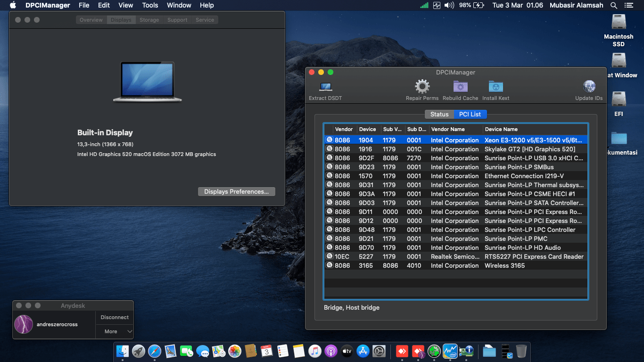
Task: Select the Sunrise Point-LP HD Audio row
Action: pyautogui.click(x=456, y=247)
